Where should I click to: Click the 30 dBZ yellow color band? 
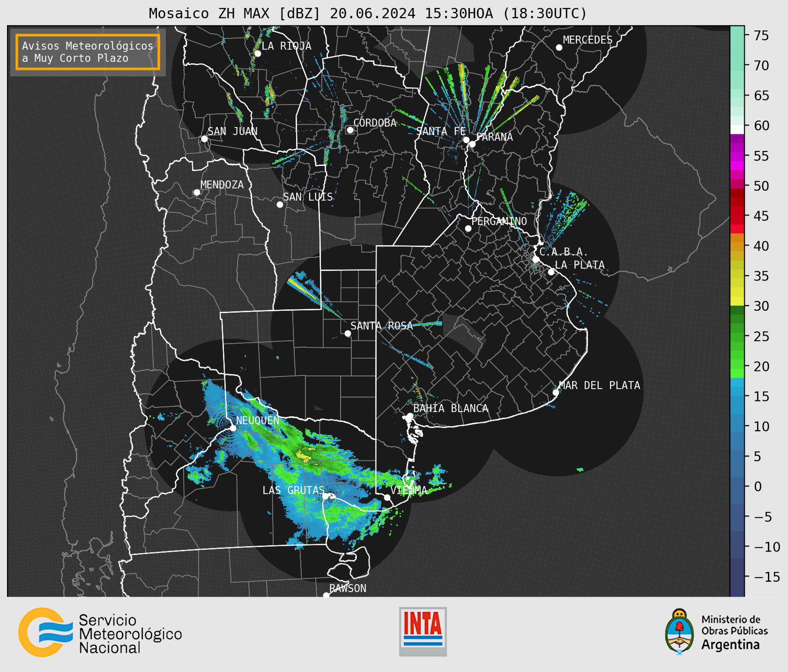(737, 301)
